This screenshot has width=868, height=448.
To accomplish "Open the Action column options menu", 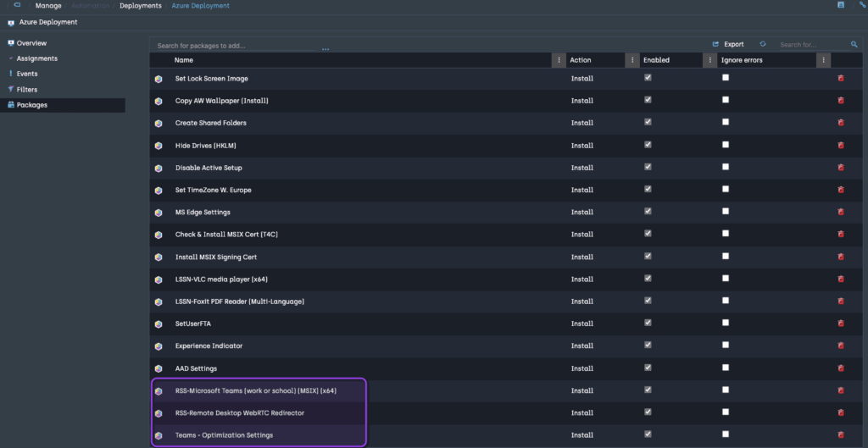I will tap(632, 60).
